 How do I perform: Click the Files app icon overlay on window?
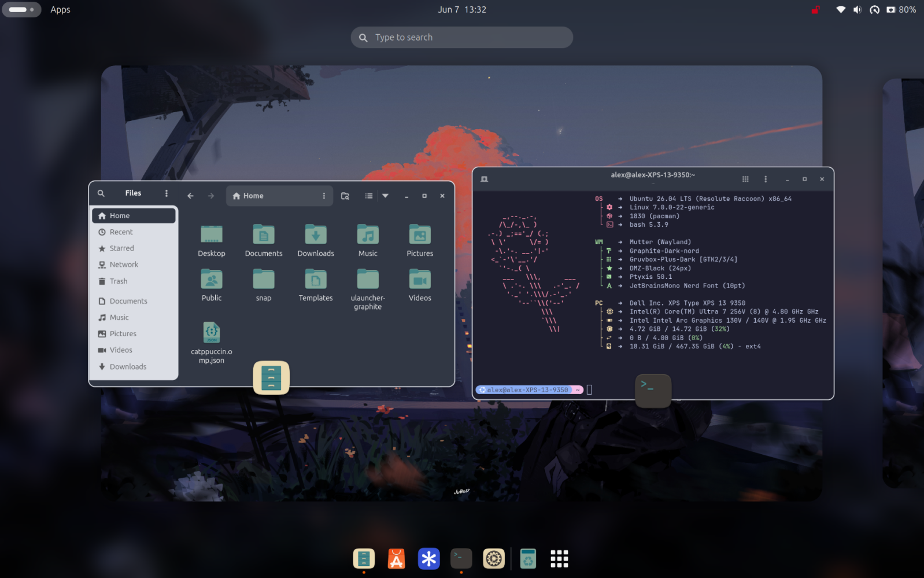click(271, 378)
